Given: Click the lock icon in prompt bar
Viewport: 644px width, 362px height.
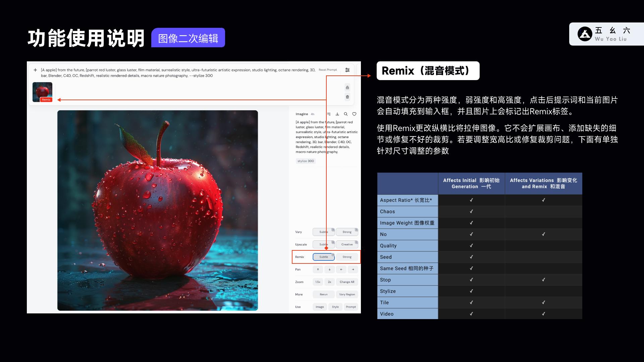Looking at the screenshot, I should pos(347,87).
